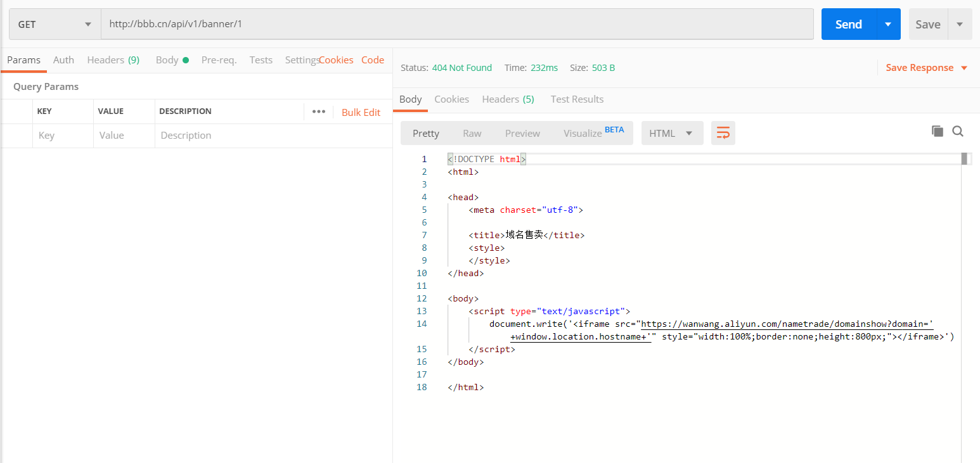Click the 232ms response time value

[x=544, y=68]
